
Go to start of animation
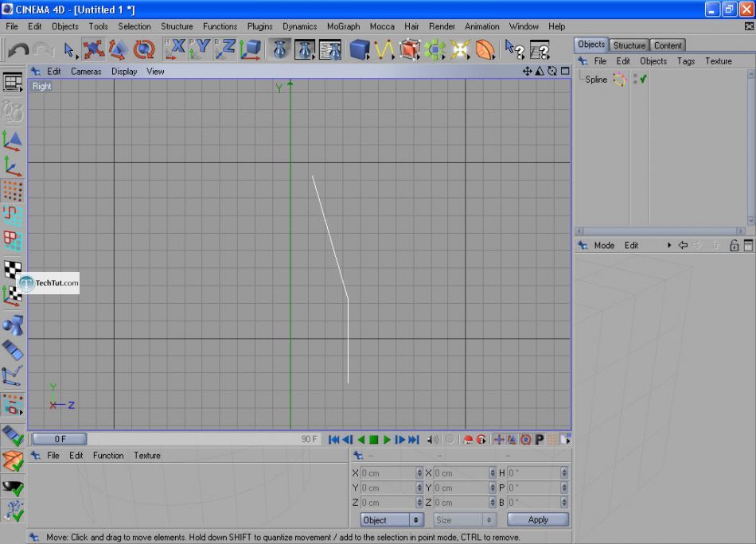pyautogui.click(x=333, y=440)
